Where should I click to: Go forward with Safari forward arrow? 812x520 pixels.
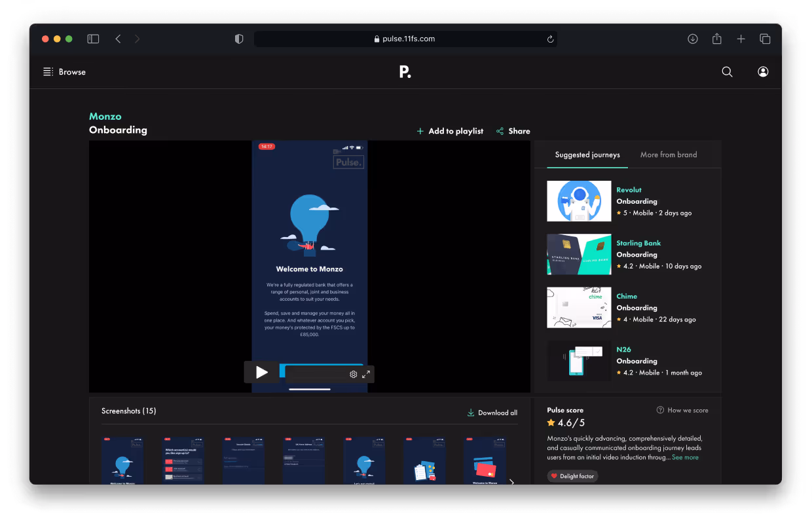click(137, 39)
